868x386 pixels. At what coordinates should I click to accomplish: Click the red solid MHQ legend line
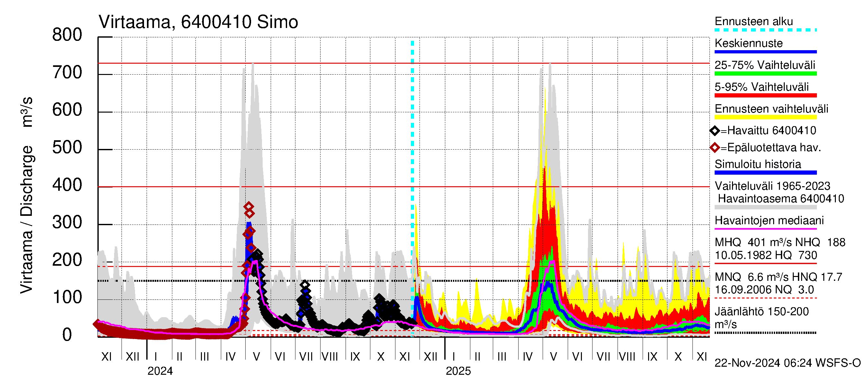click(x=765, y=264)
